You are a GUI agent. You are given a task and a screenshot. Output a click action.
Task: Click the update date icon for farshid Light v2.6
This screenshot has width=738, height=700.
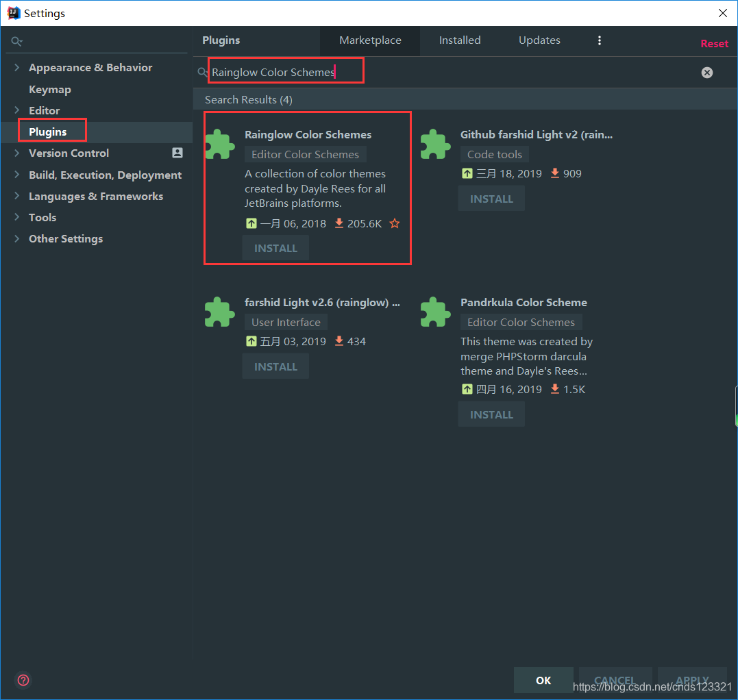point(251,341)
